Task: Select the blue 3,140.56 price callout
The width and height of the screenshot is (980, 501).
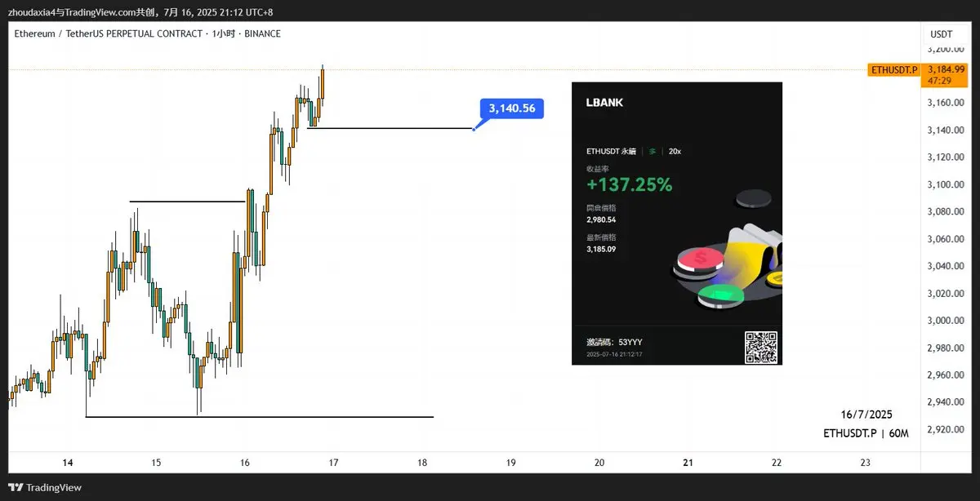Action: coord(512,108)
